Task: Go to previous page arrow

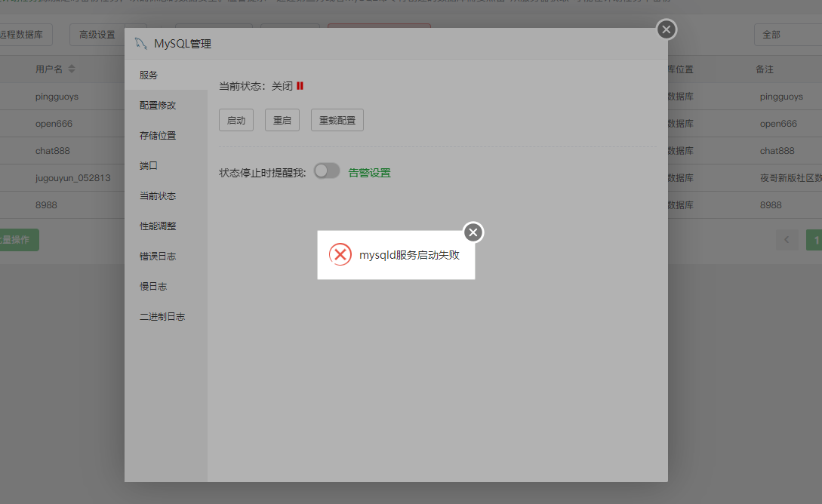Action: [787, 240]
